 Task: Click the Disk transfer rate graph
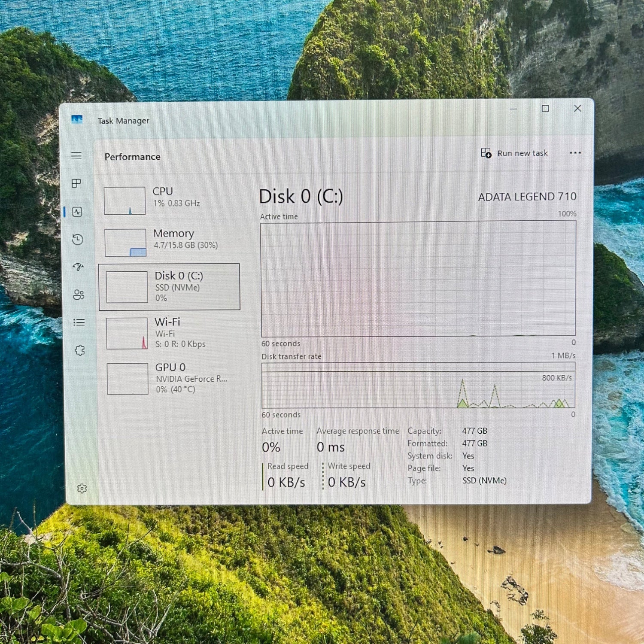[418, 386]
